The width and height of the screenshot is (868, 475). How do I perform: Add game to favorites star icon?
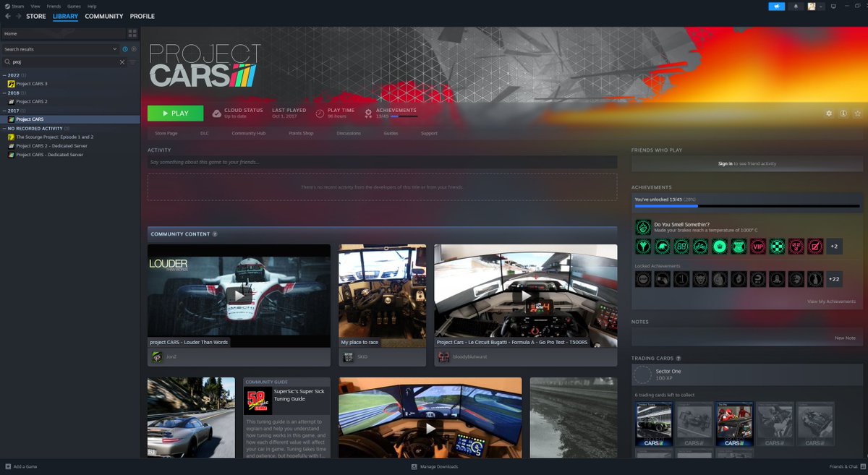pos(857,114)
